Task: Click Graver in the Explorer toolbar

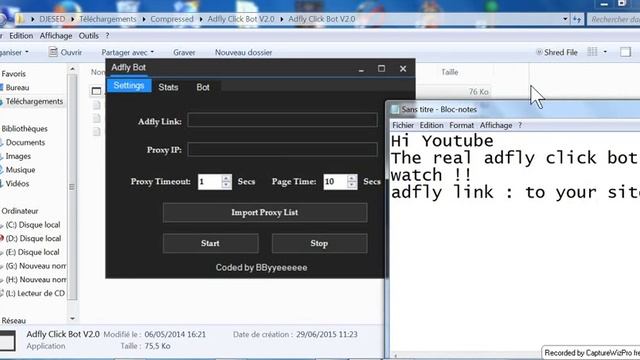Action: 184,52
